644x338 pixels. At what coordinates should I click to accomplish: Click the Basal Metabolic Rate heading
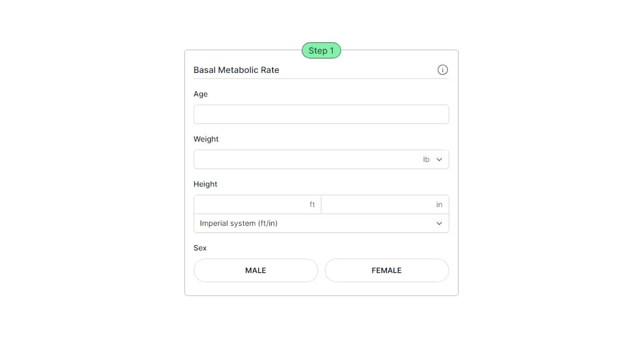236,70
